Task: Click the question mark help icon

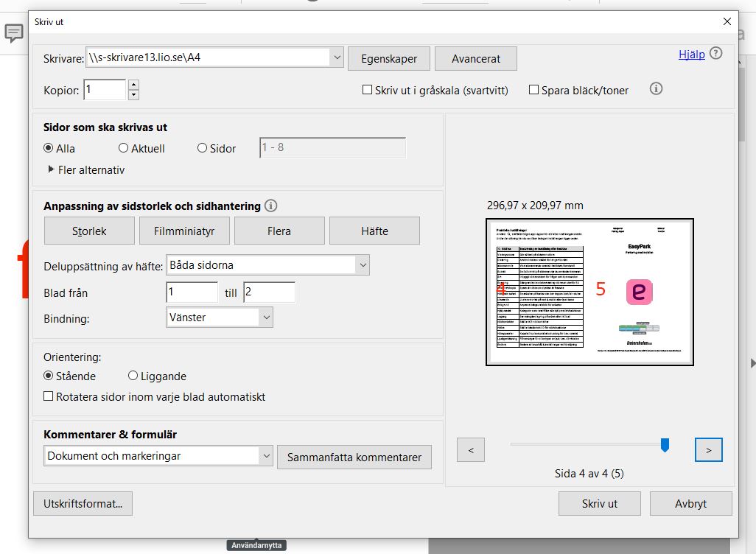Action: (x=715, y=53)
